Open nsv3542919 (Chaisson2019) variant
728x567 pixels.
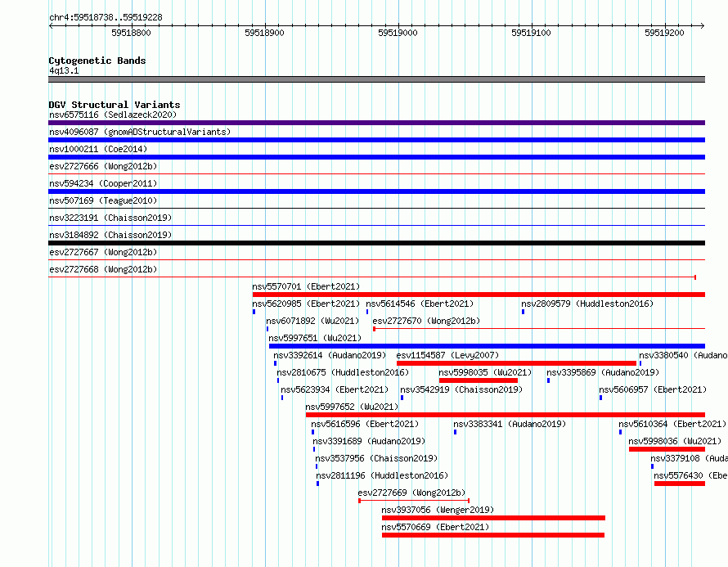(x=461, y=389)
